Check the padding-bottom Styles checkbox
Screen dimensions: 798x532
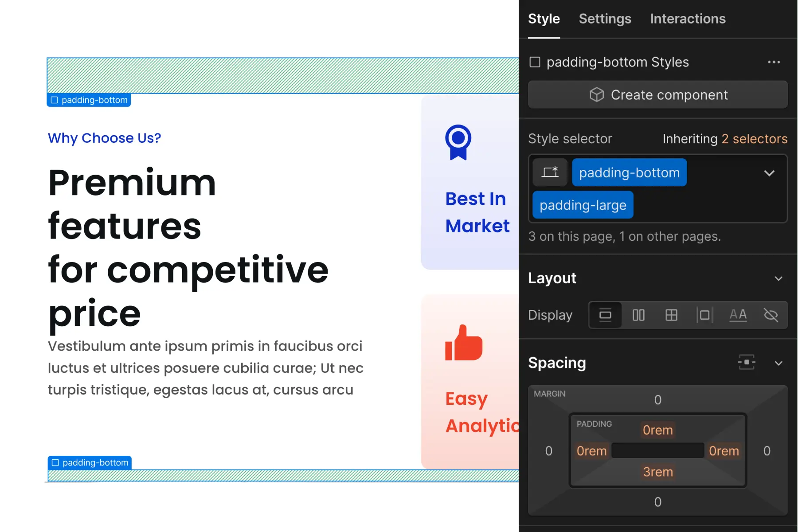tap(534, 62)
